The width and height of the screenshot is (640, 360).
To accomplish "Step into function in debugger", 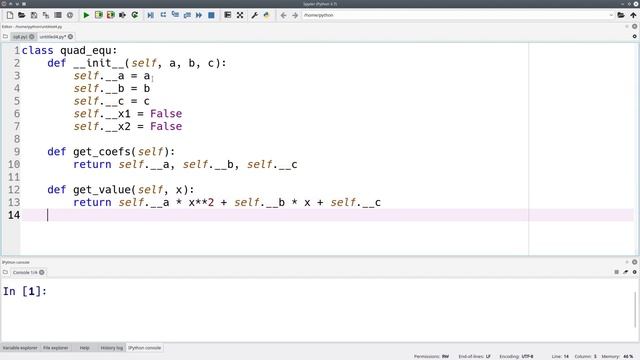I will point(175,15).
